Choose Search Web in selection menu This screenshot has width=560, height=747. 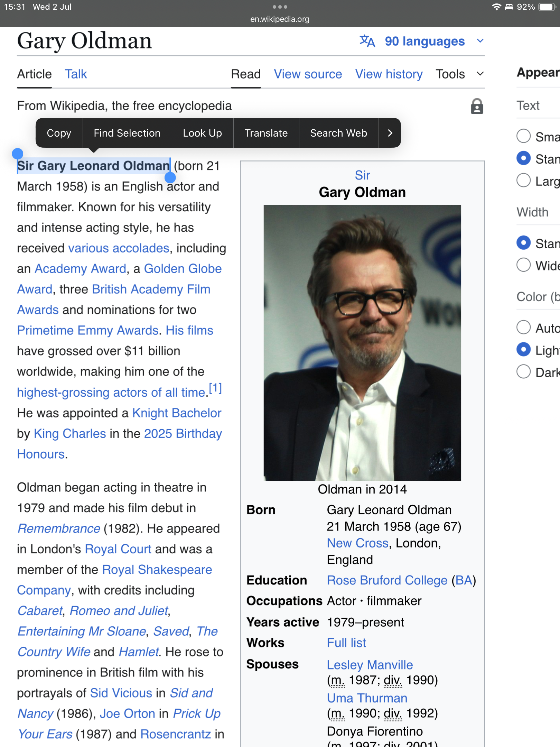click(x=339, y=133)
